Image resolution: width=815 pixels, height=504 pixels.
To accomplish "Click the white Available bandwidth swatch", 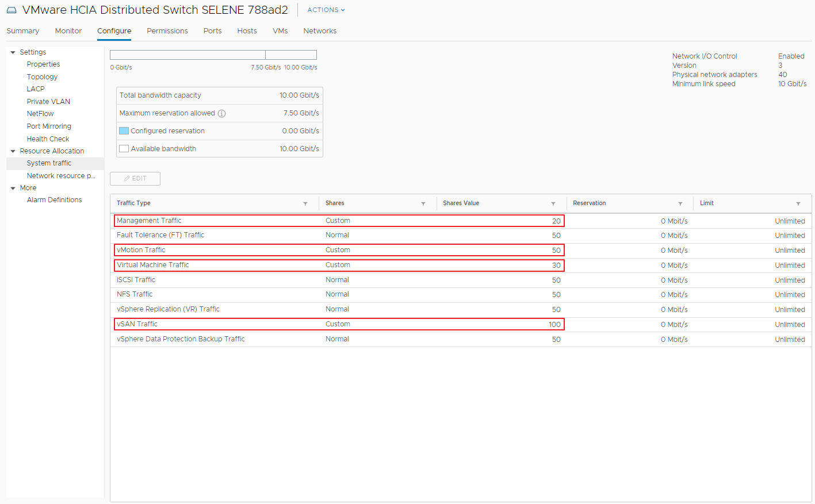I will click(x=124, y=149).
